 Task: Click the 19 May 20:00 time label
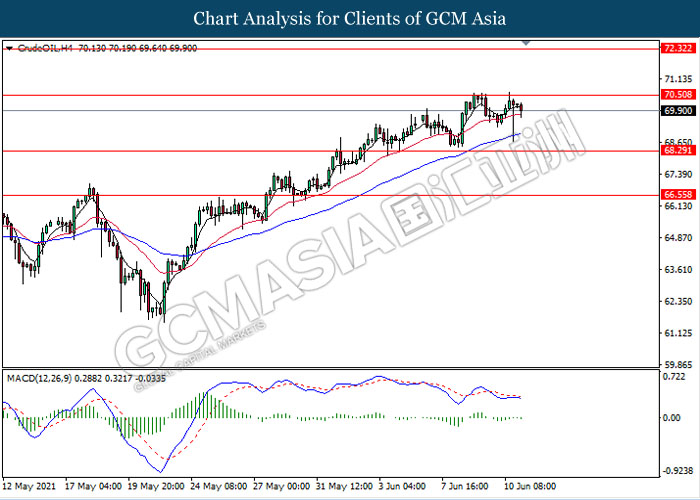[156, 486]
